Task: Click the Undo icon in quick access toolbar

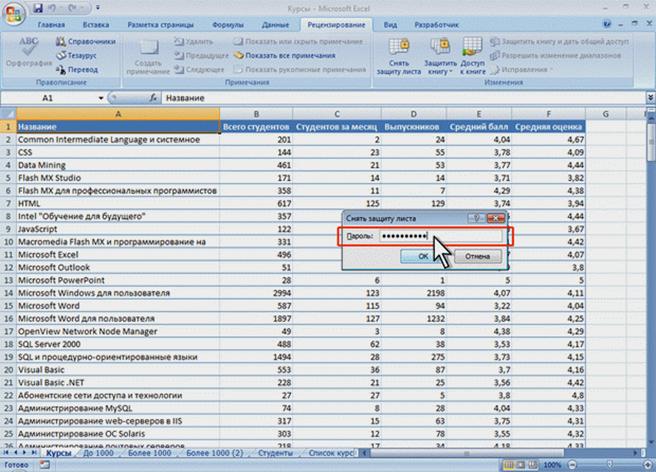Action: pos(52,8)
